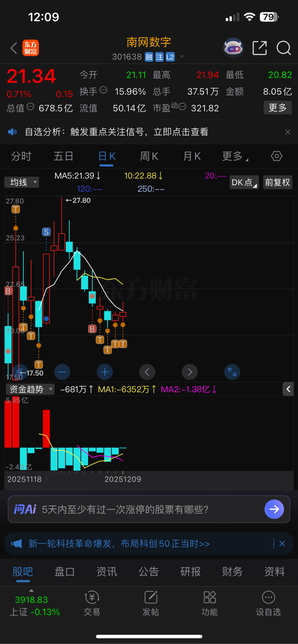Tap the B marker near 20.08
298x644 pixels.
pos(92,329)
